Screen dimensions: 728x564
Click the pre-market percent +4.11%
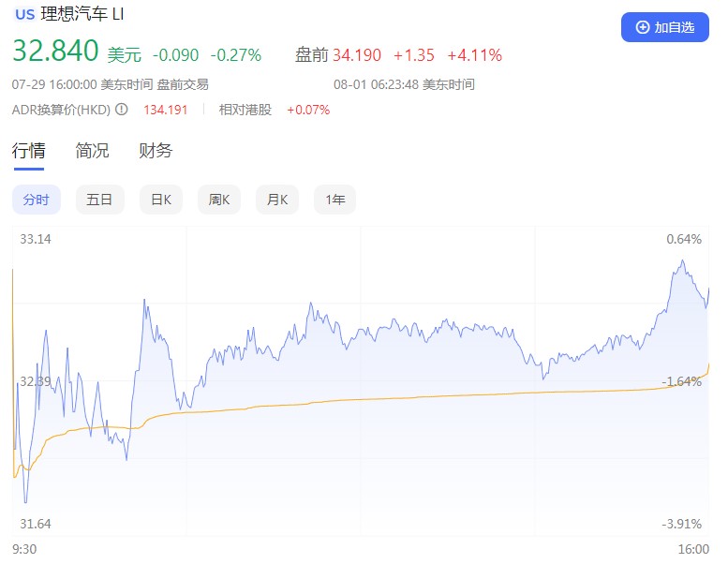474,55
